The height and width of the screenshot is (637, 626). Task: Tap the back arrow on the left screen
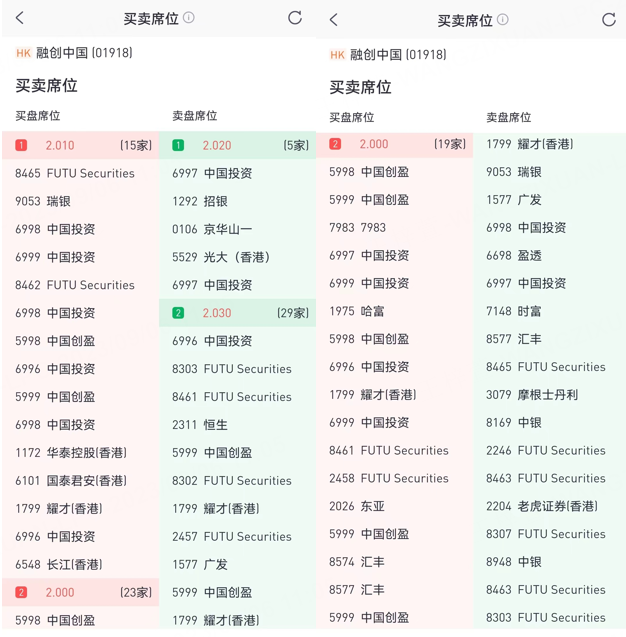click(x=19, y=18)
